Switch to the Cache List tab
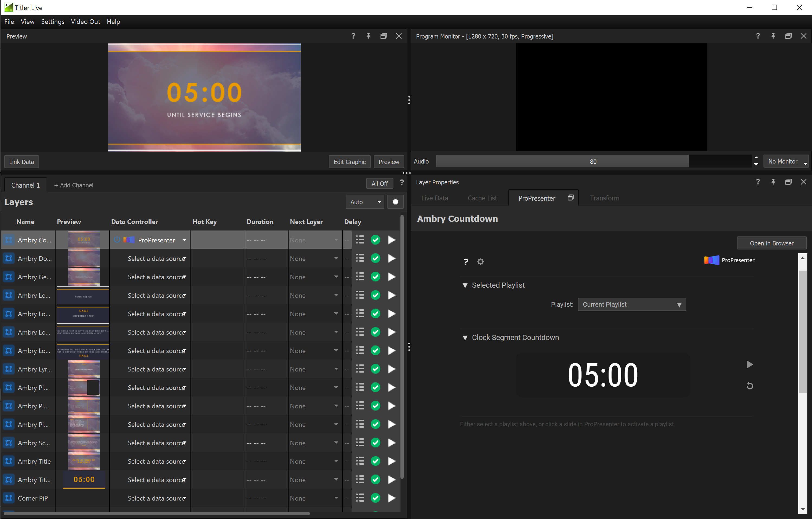The image size is (812, 519). pyautogui.click(x=482, y=198)
